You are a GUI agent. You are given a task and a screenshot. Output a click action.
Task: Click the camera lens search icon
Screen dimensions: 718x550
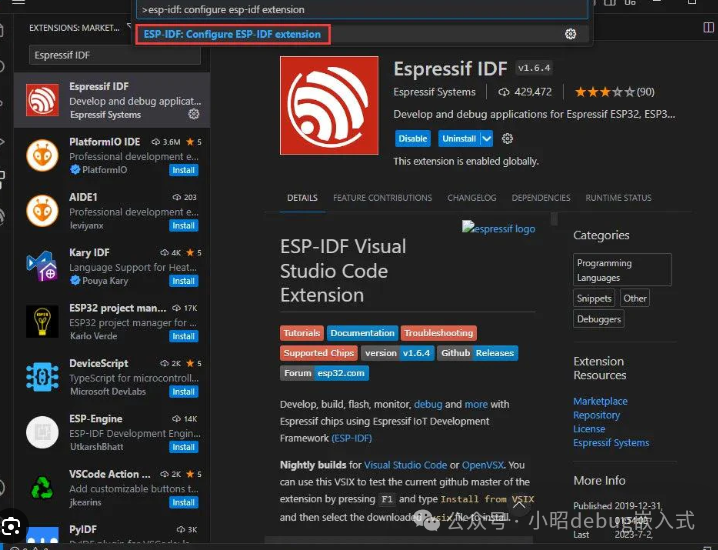point(11,527)
